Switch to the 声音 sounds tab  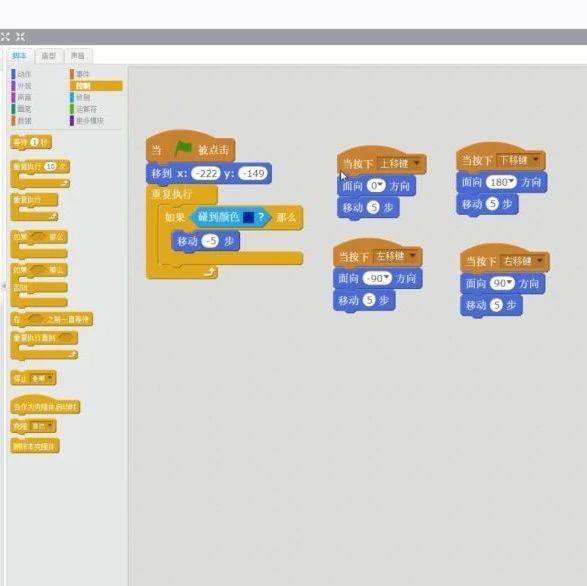point(78,56)
